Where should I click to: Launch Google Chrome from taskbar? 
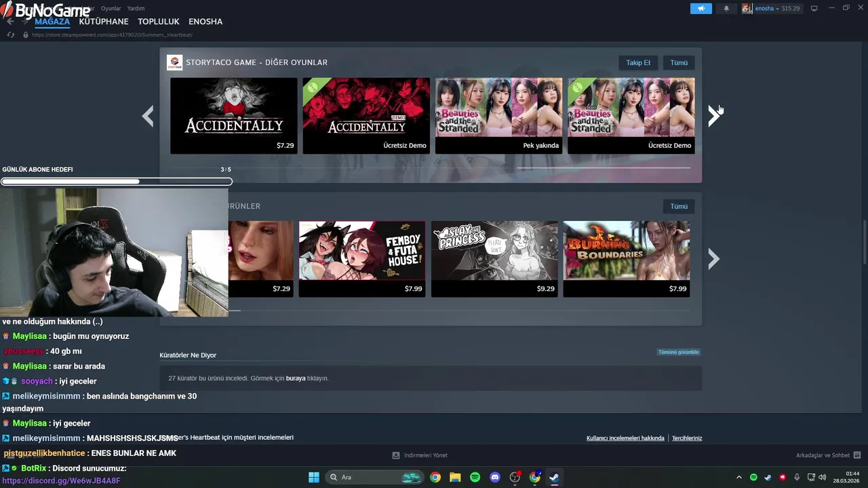point(435,477)
